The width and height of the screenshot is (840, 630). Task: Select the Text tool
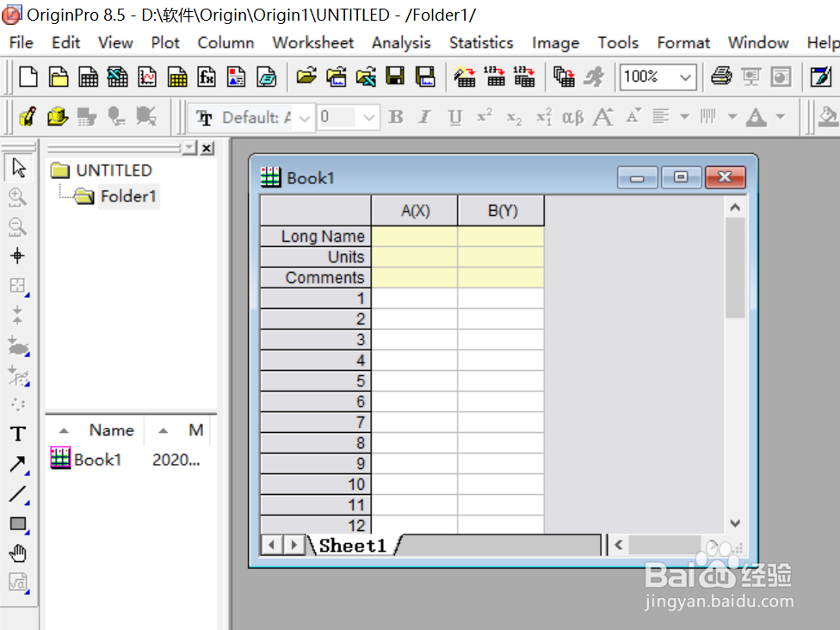18,434
